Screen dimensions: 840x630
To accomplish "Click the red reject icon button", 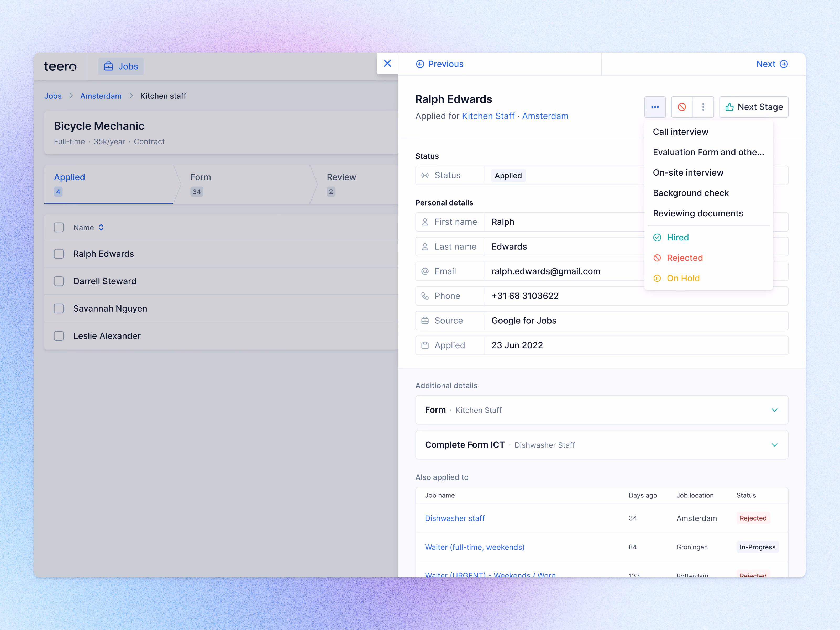I will click(x=682, y=107).
